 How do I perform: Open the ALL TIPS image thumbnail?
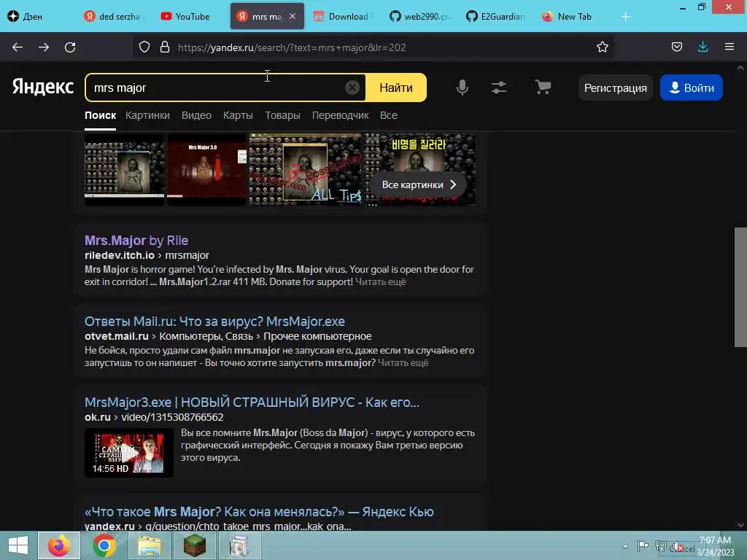click(306, 170)
